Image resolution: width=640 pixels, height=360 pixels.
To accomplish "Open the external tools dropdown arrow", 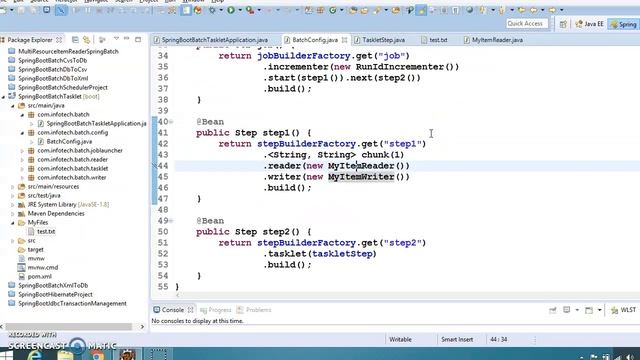I will [259, 10].
